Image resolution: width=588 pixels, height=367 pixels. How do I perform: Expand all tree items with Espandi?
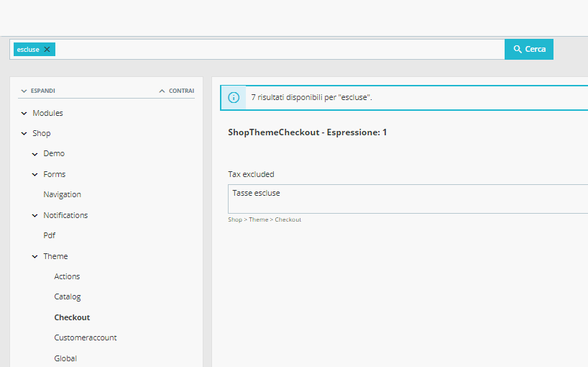click(37, 91)
